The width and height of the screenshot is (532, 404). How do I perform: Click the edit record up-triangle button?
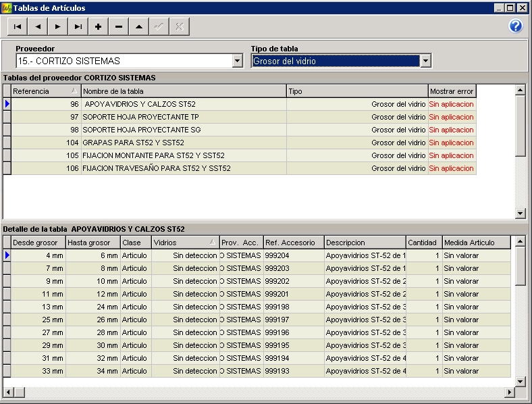(139, 26)
